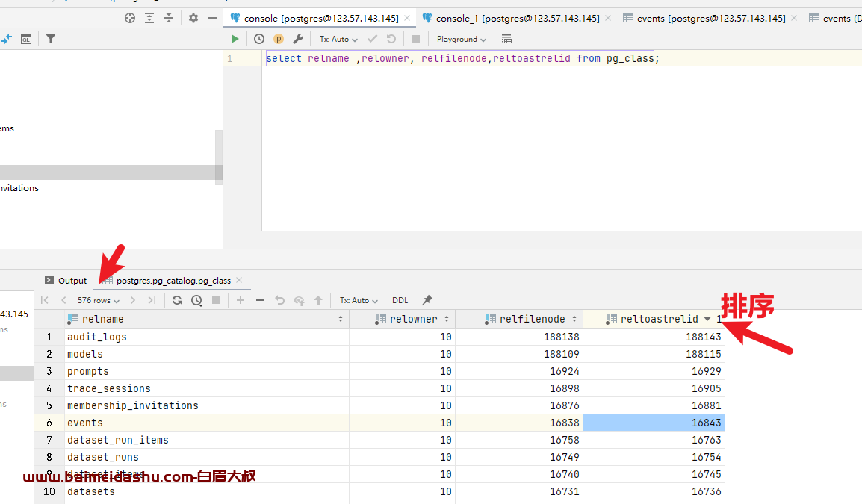The height and width of the screenshot is (504, 862).
Task: Run the SQL query with Execute button
Action: (235, 39)
